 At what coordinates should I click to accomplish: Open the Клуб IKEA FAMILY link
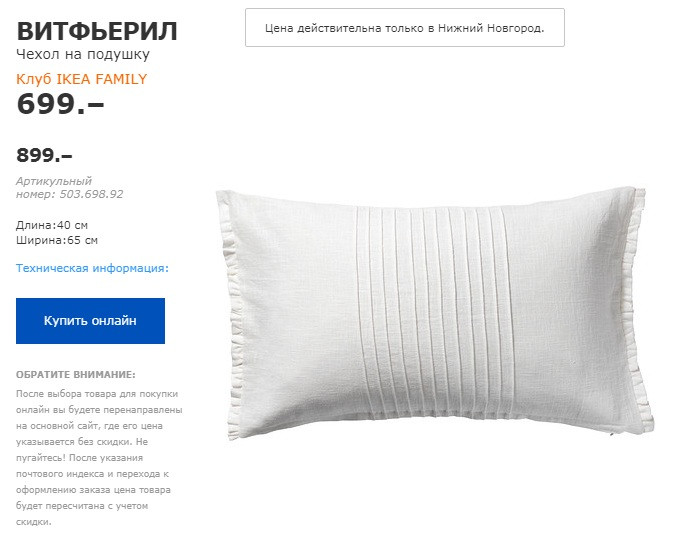coord(81,79)
